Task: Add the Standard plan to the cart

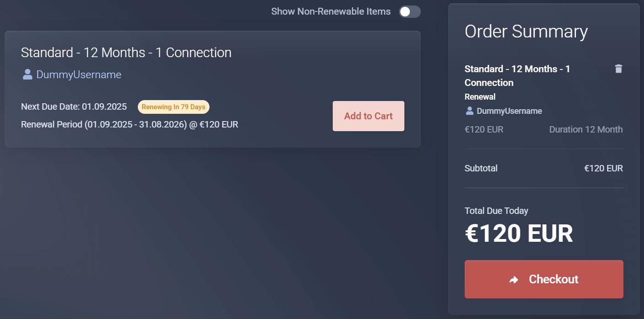Action: coord(368,116)
